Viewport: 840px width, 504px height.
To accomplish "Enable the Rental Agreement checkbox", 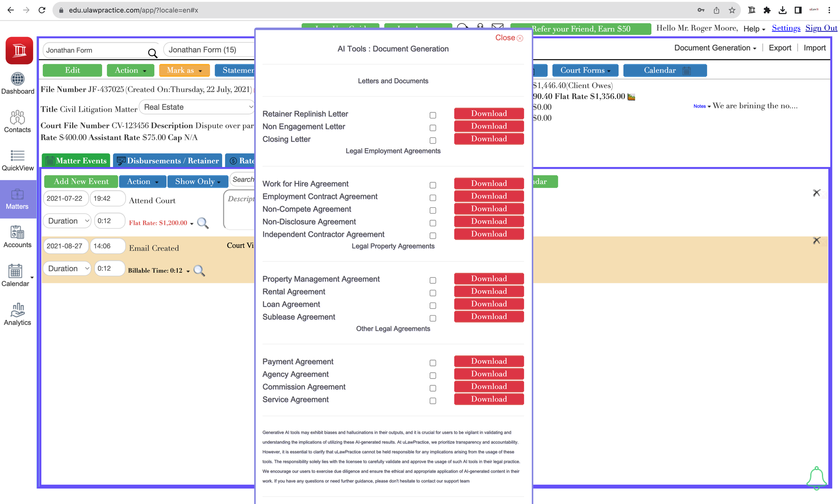I will tap(433, 293).
